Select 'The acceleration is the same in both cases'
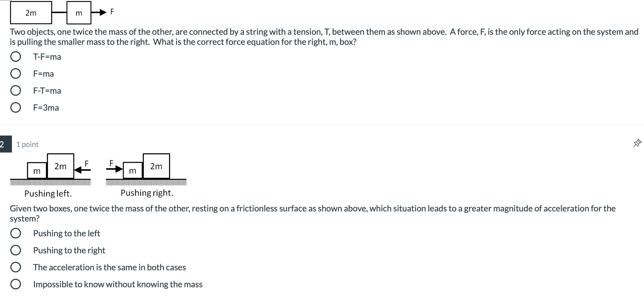Screen dimensions: 644x300 click(16, 267)
